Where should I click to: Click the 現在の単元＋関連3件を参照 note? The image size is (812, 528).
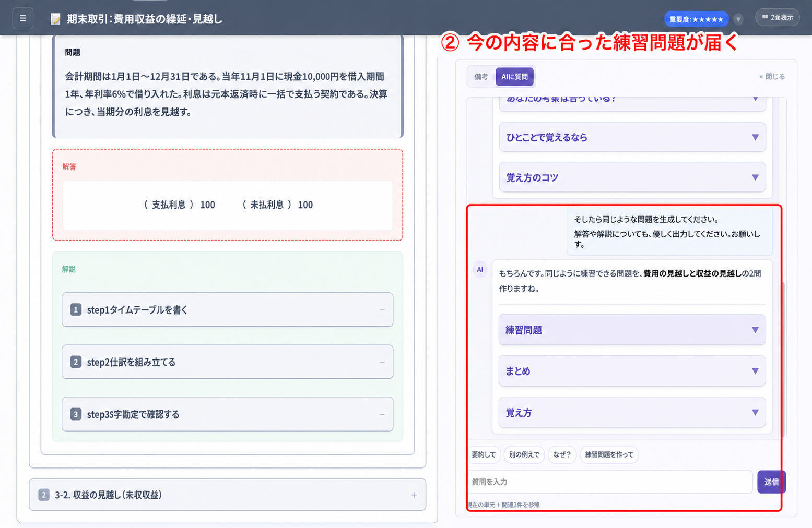pos(504,505)
